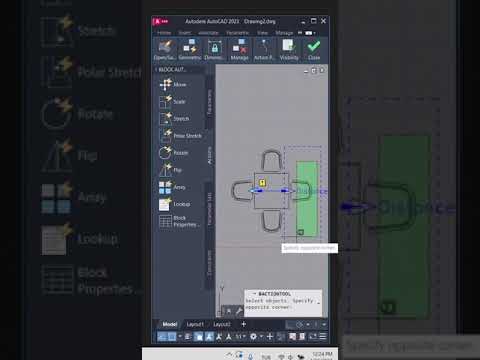Select the Stretch action tool
Viewport: 480px width, 360px height.
[174, 119]
